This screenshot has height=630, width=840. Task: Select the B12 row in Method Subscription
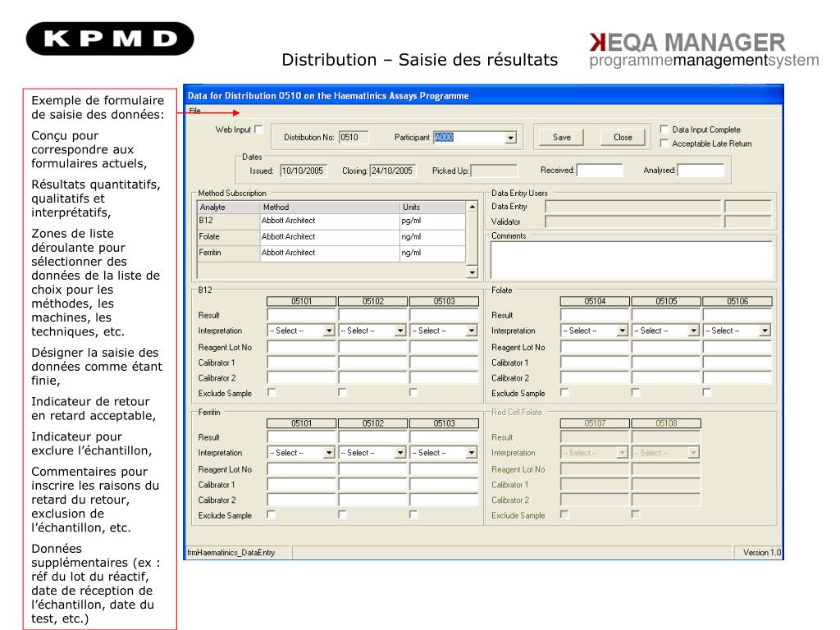331,221
